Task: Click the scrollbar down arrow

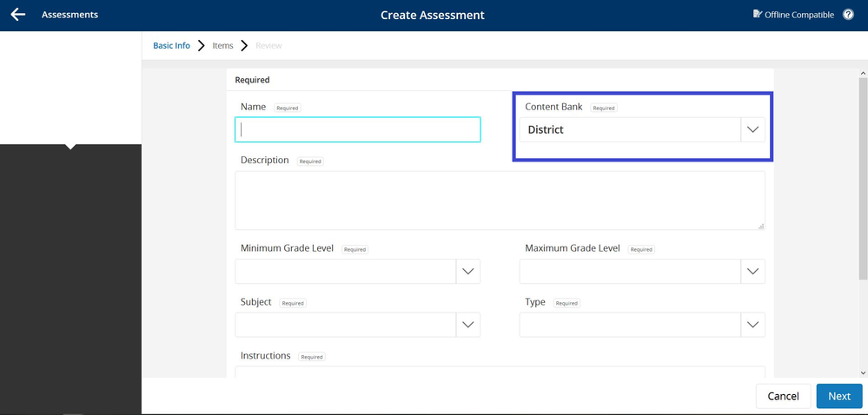Action: [863, 373]
